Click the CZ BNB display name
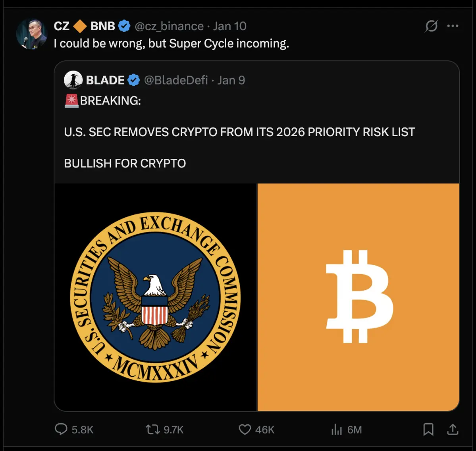 pos(84,26)
